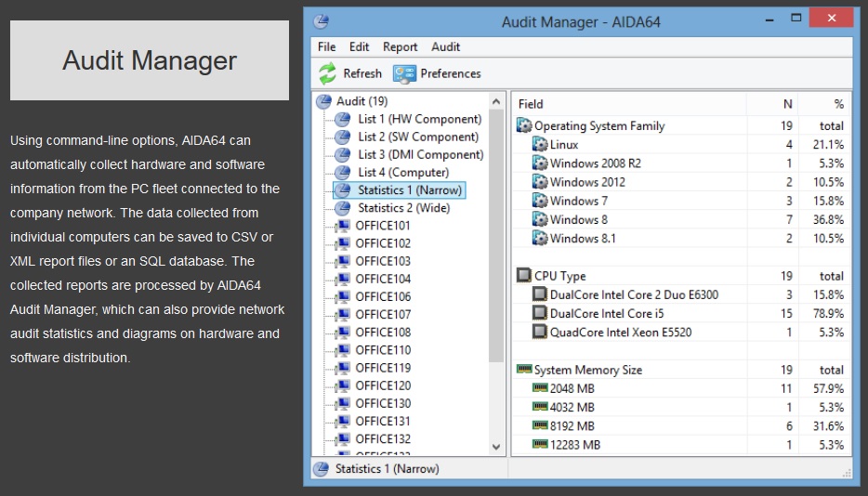Click the System Memory Size icon

(x=523, y=369)
